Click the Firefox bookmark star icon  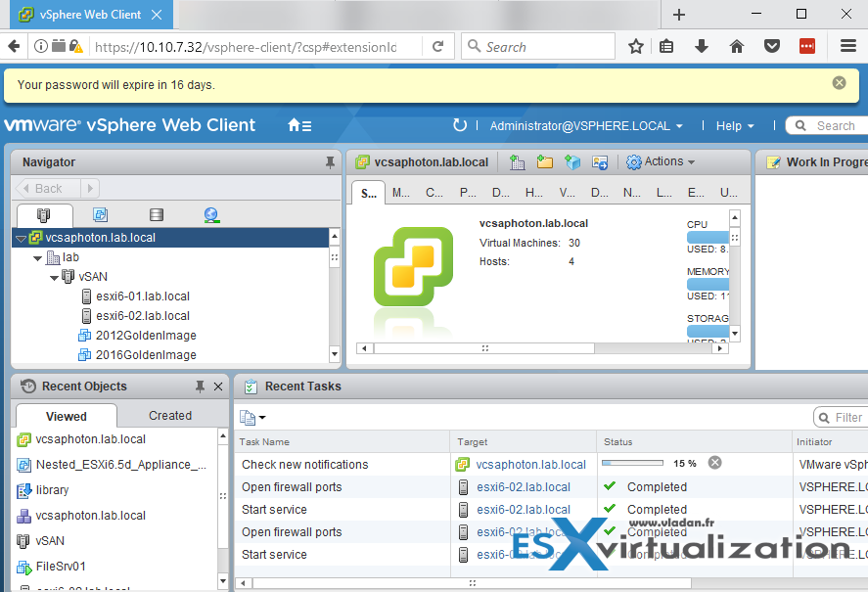tap(635, 46)
